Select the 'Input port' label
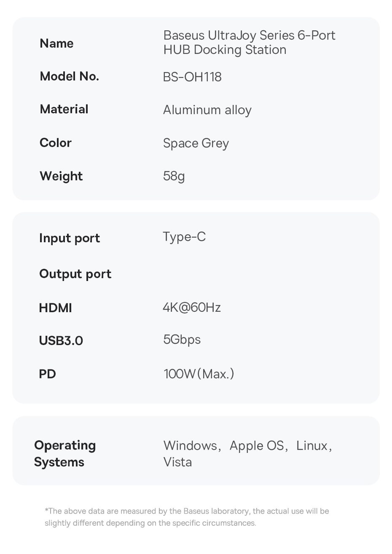Viewport: 392px width, 554px height. [x=70, y=238]
